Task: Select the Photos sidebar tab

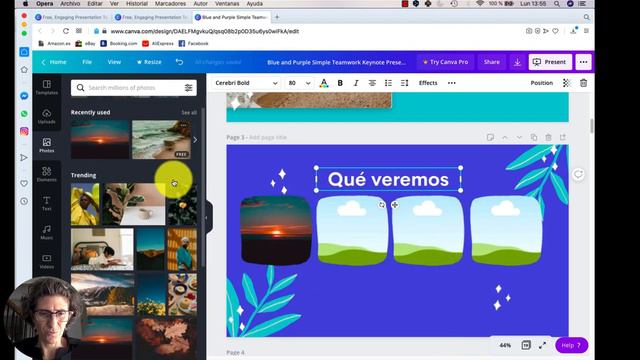Action: coord(47,145)
